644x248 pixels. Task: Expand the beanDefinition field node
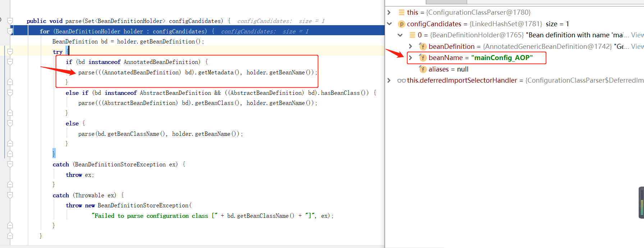tap(411, 46)
